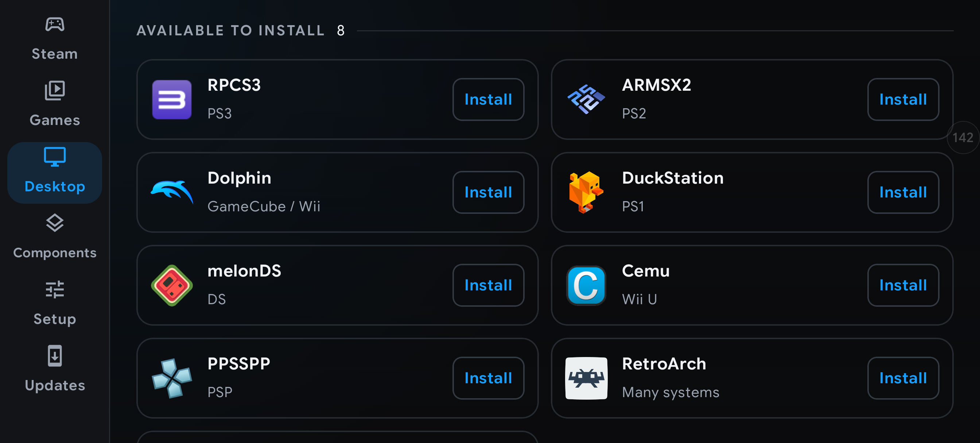This screenshot has height=443, width=980.
Task: Install the RPCS3 emulator
Action: coord(488,99)
